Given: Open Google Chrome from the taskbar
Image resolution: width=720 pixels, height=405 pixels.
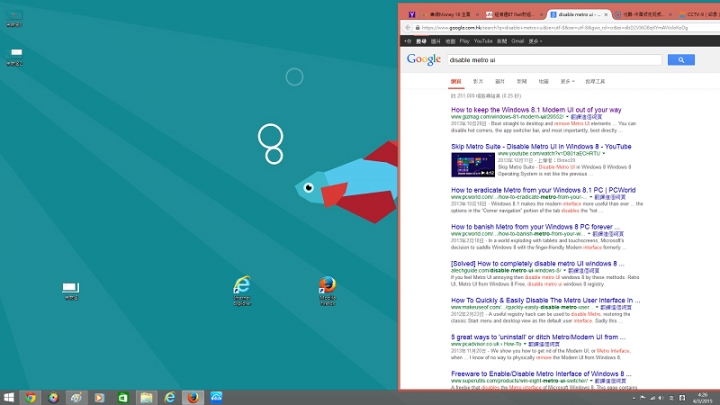Looking at the screenshot, I should tap(31, 397).
